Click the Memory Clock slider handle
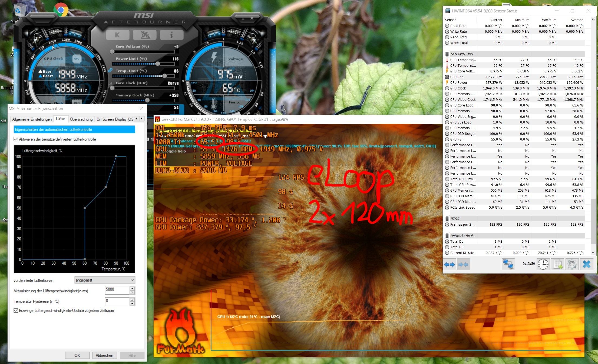 pos(147,100)
